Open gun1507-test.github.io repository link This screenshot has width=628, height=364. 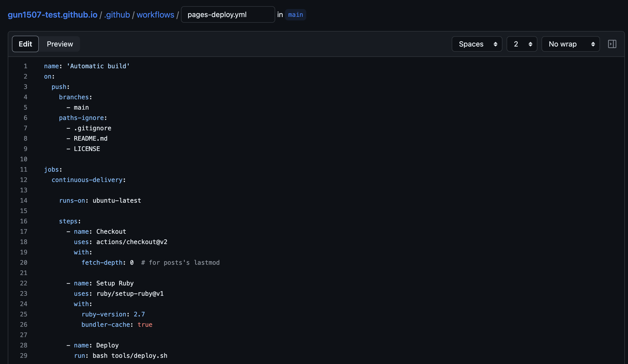click(x=53, y=15)
